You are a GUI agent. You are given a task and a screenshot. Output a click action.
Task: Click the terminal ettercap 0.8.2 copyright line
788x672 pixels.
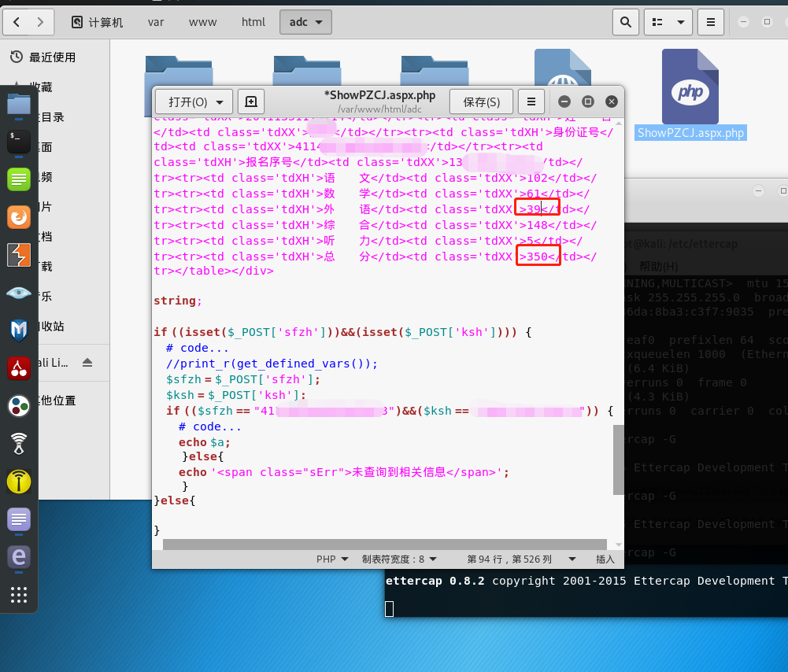[586, 581]
